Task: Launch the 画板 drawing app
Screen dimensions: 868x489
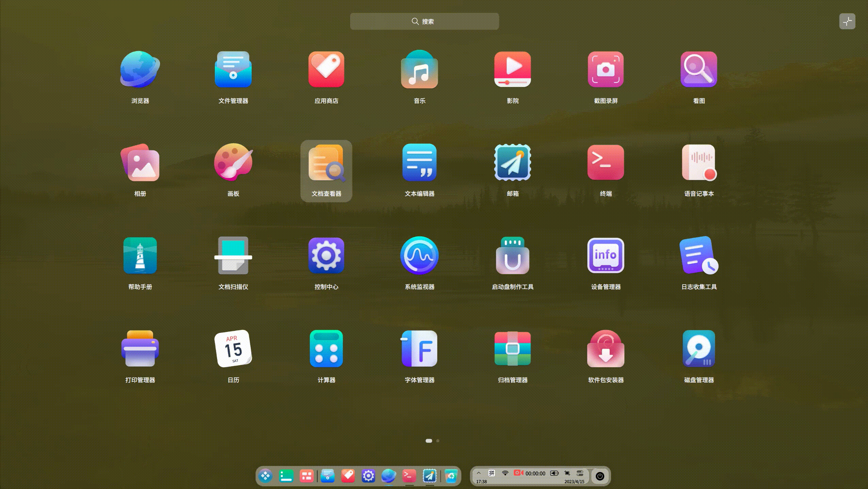Action: pos(233,163)
